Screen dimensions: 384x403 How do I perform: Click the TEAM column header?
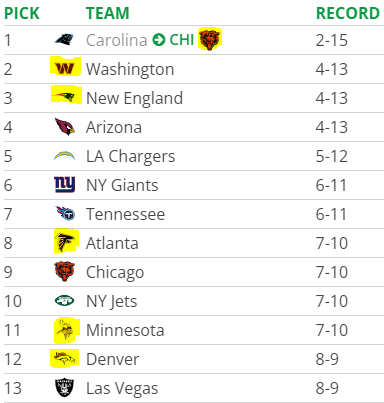pos(108,13)
